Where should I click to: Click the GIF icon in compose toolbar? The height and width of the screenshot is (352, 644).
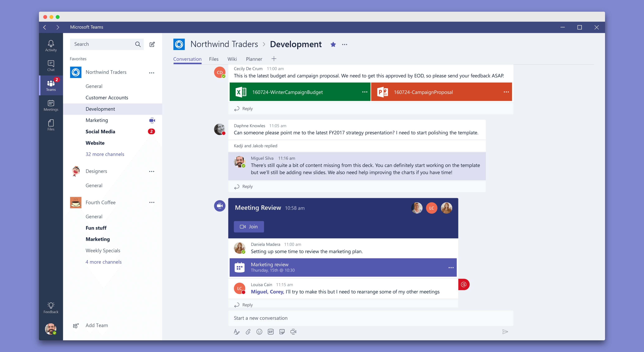point(271,332)
